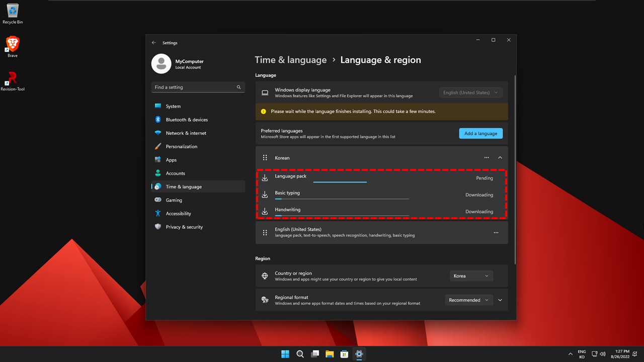The height and width of the screenshot is (362, 644).
Task: Open taskbar Search
Action: [300, 354]
